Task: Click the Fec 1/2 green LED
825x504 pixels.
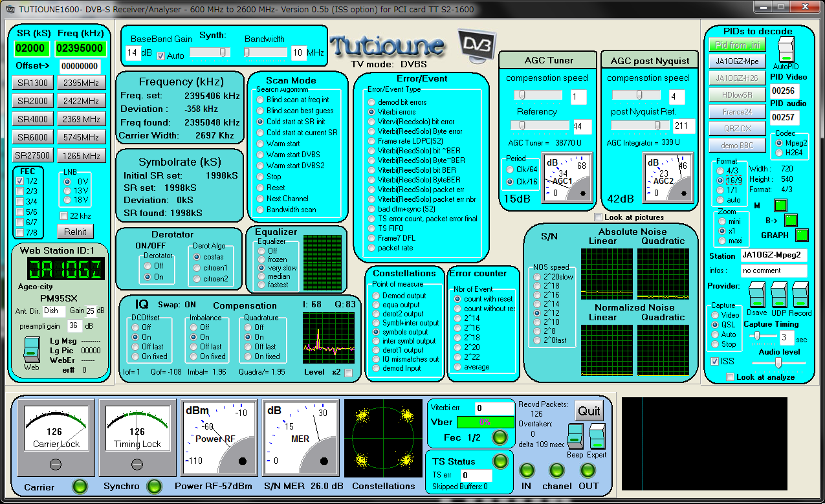Action: [499, 437]
